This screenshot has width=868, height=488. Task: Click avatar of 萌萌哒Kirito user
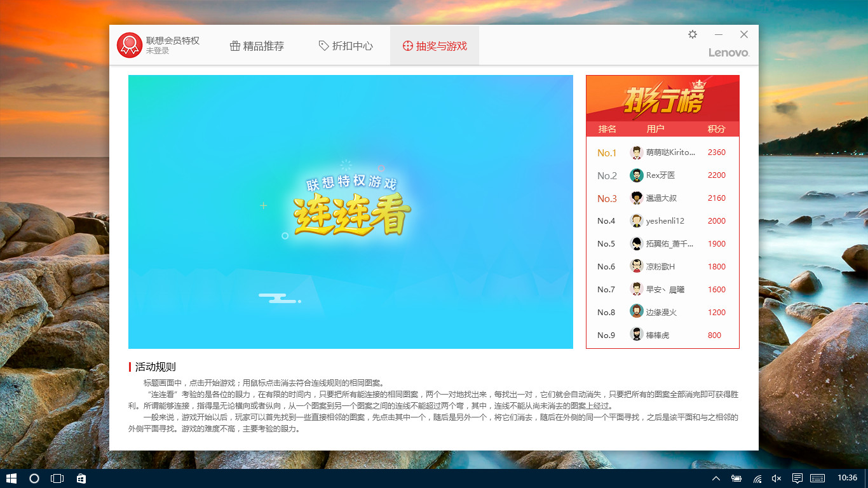tap(637, 152)
